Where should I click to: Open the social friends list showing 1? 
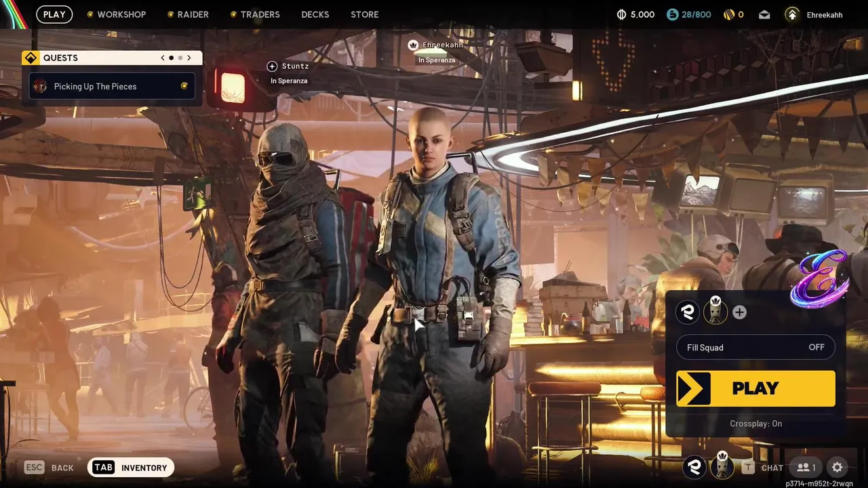pos(806,467)
